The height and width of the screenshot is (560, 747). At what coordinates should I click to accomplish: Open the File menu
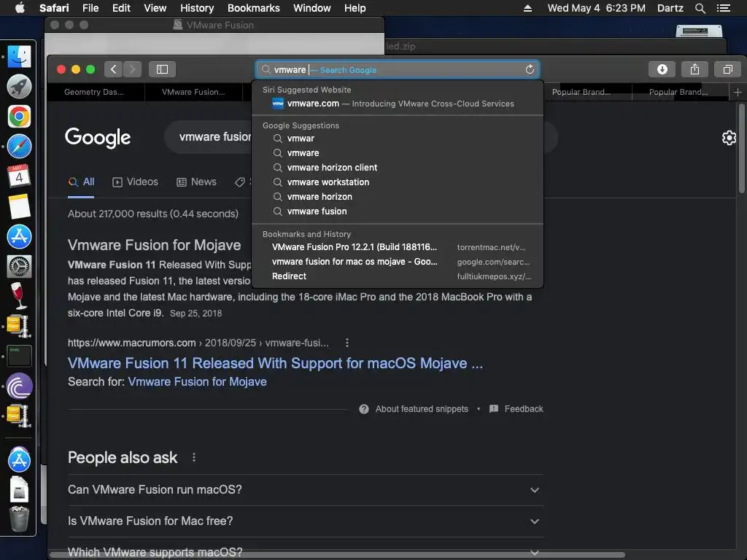[x=90, y=8]
